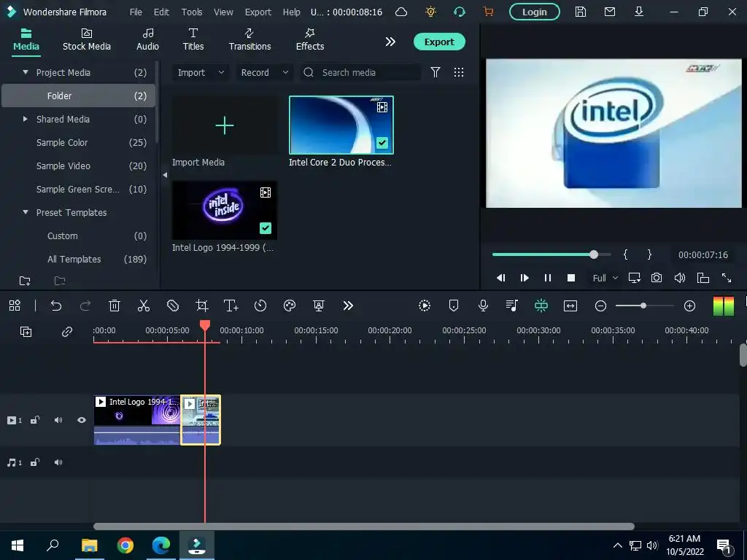Add text with the T+ tool
Image resolution: width=747 pixels, height=560 pixels.
(231, 306)
